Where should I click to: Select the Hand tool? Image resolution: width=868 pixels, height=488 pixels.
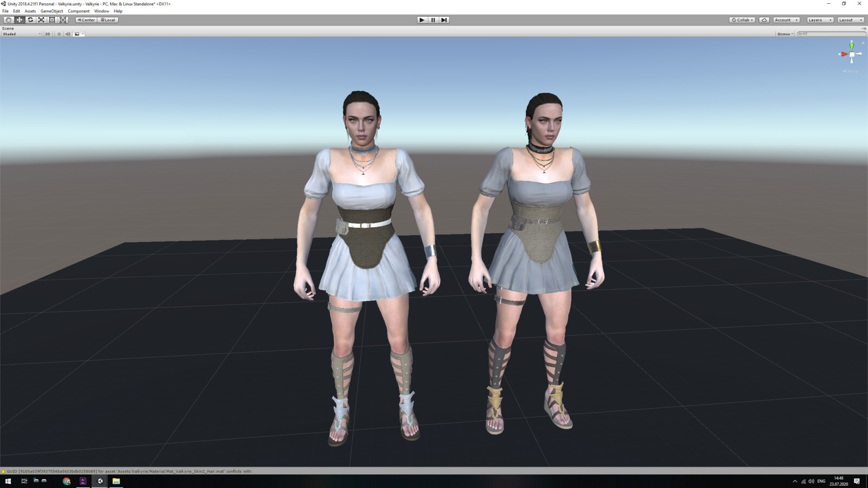[9, 20]
